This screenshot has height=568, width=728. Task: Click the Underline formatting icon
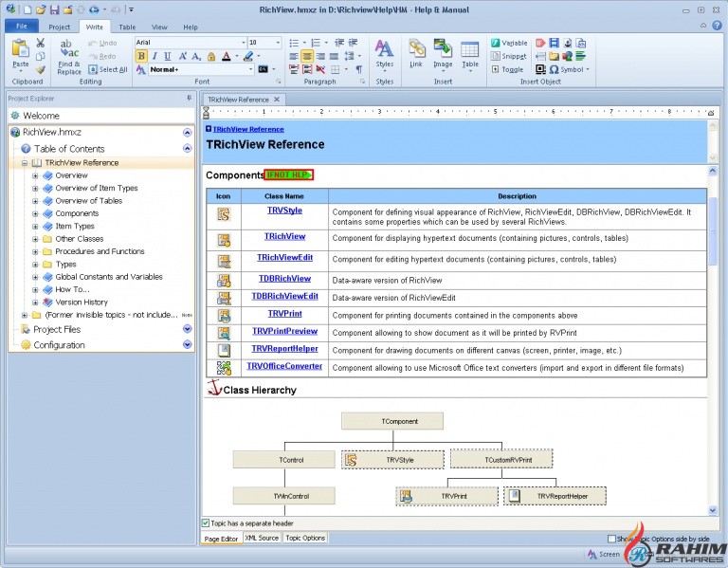coord(168,56)
